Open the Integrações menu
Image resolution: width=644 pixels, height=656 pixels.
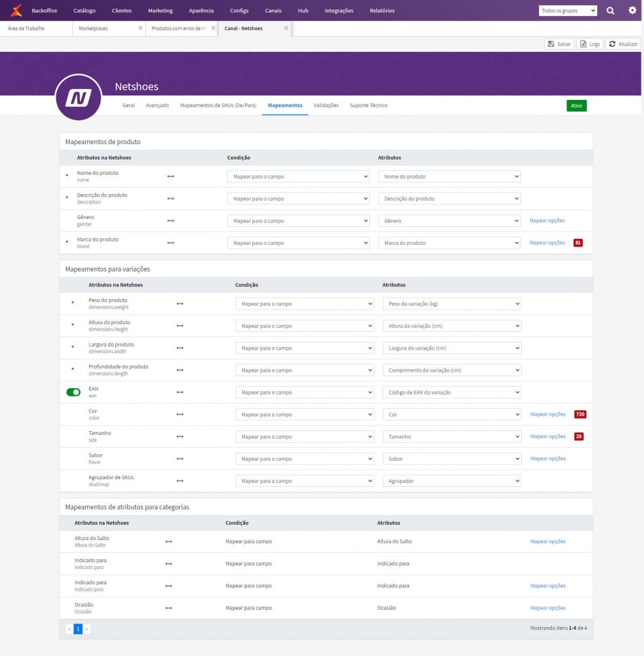[x=339, y=10]
